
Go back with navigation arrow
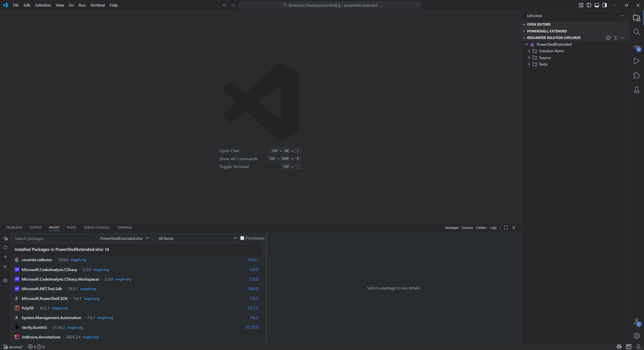225,5
